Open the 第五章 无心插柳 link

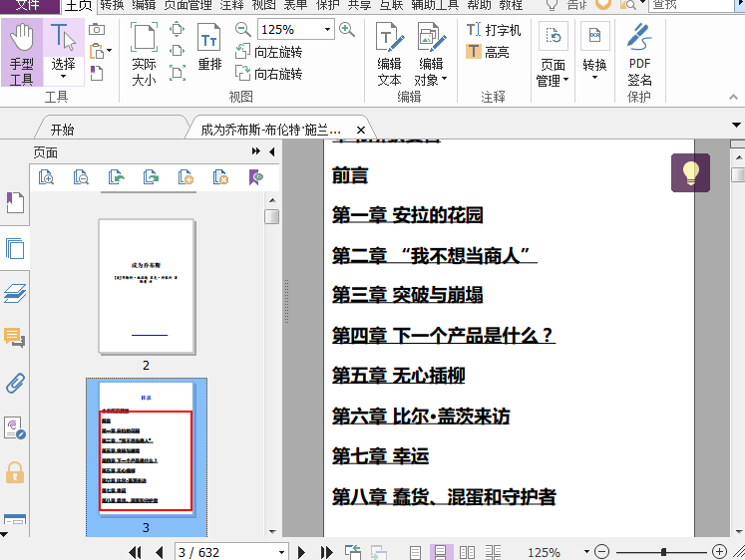pyautogui.click(x=398, y=376)
